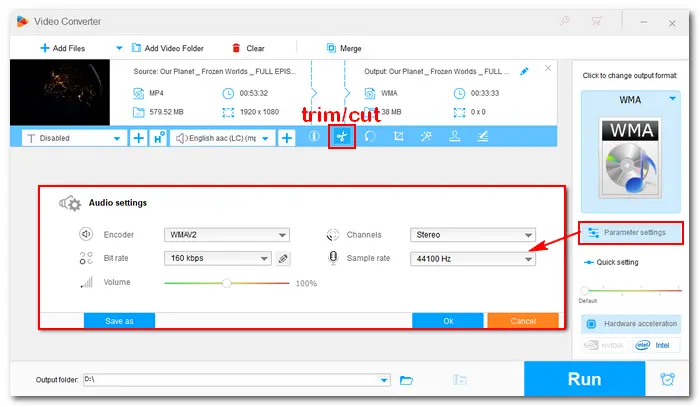Image resolution: width=700 pixels, height=407 pixels.
Task: Open the effects magic wand icon
Action: 426,136
